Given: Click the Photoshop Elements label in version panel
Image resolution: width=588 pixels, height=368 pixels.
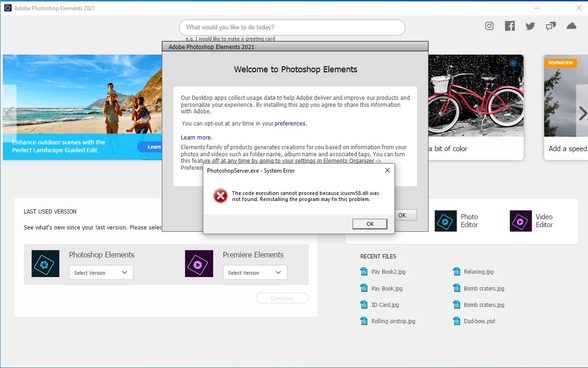Looking at the screenshot, I should [x=102, y=255].
